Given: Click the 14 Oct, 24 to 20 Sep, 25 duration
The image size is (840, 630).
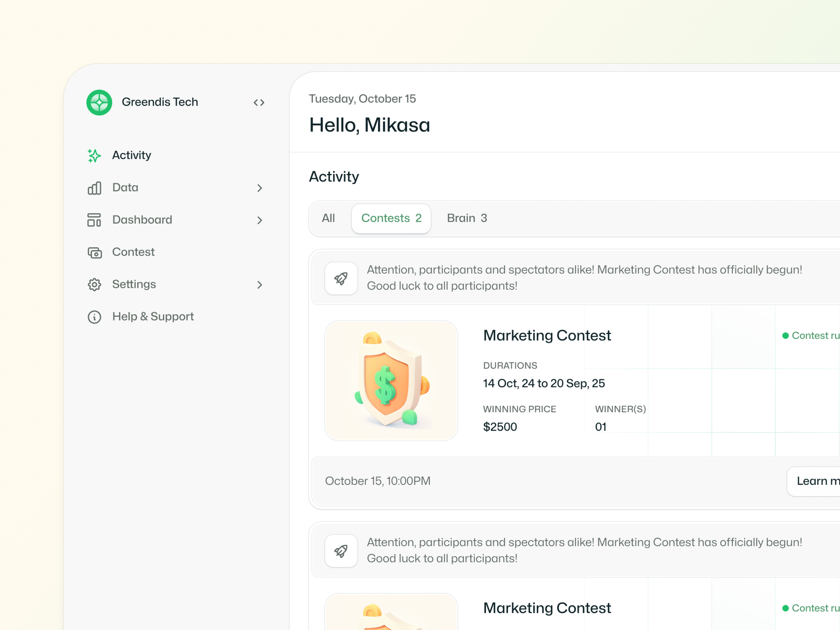Looking at the screenshot, I should [544, 383].
